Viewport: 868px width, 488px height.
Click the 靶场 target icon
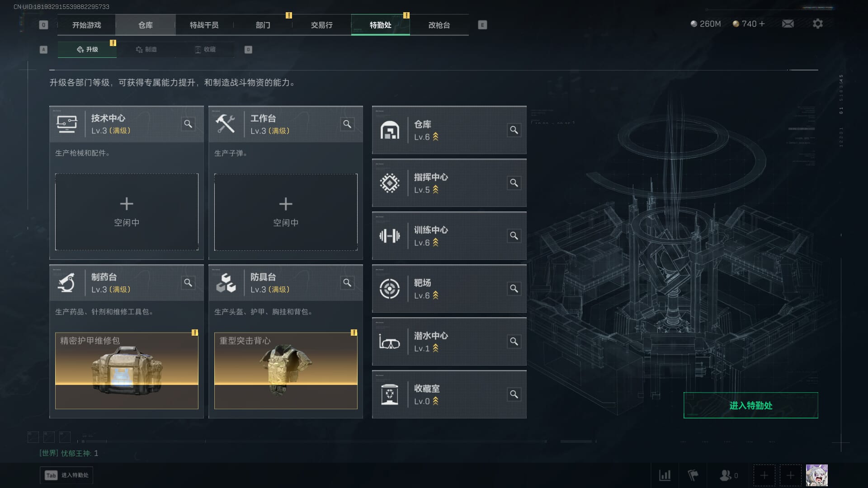click(x=390, y=289)
